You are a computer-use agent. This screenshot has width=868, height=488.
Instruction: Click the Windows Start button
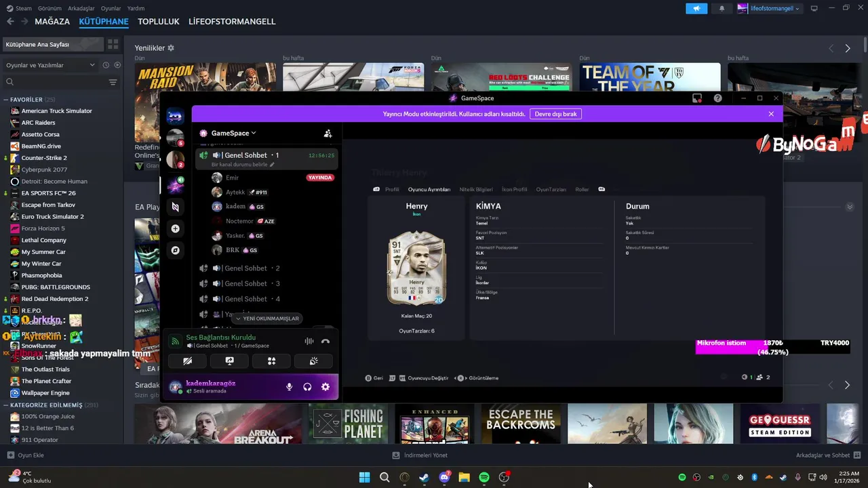pyautogui.click(x=364, y=477)
